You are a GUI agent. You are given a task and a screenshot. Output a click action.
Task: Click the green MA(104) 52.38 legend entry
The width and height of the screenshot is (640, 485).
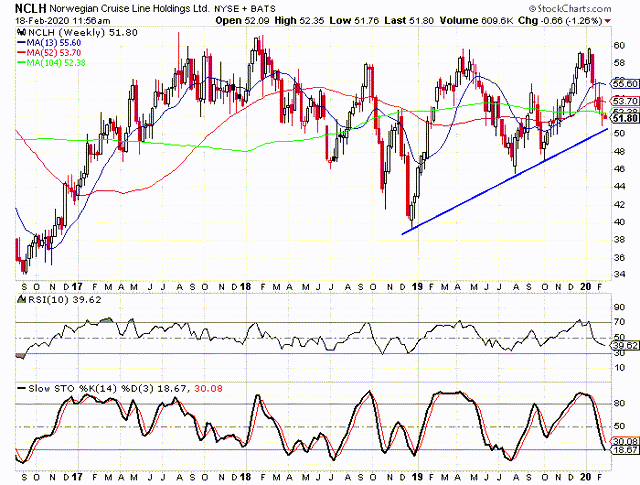coord(51,62)
